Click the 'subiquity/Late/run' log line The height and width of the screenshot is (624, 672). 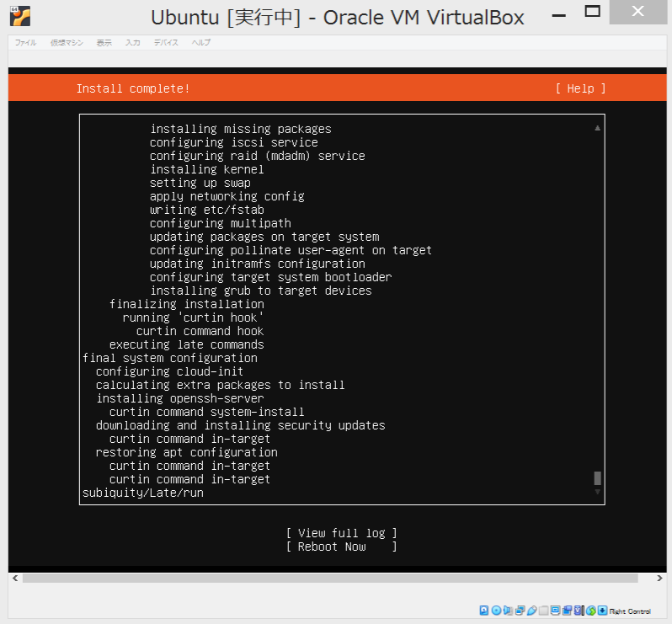click(142, 493)
